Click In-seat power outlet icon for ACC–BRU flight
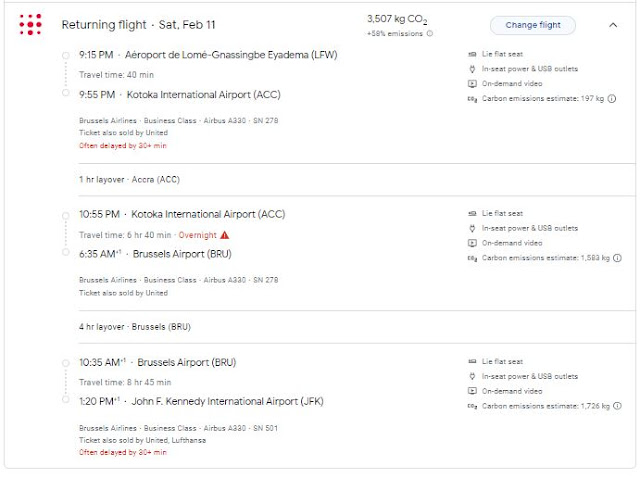Viewport: 640px width, 478px height. click(472, 228)
